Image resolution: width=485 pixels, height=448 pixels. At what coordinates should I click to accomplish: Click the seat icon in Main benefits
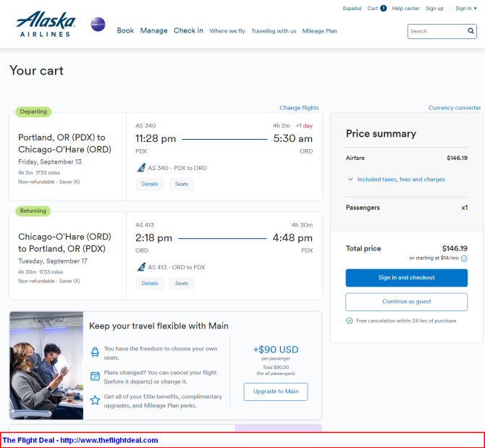point(95,352)
